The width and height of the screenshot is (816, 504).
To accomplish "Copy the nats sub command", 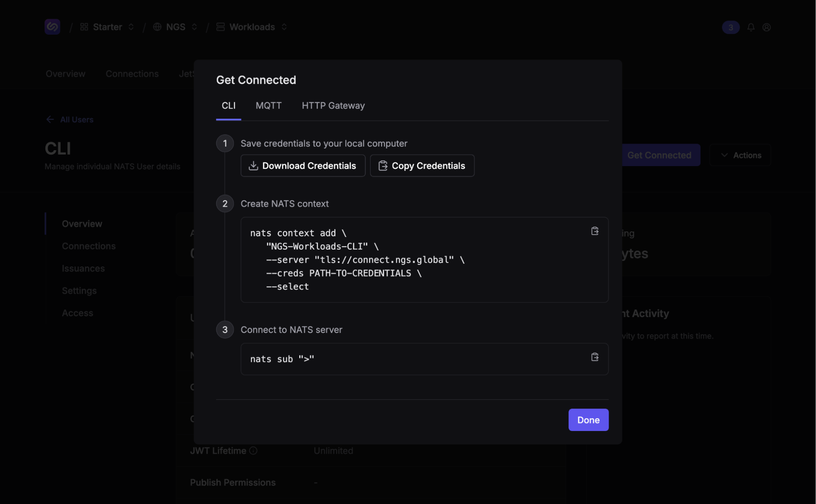I will coord(595,357).
